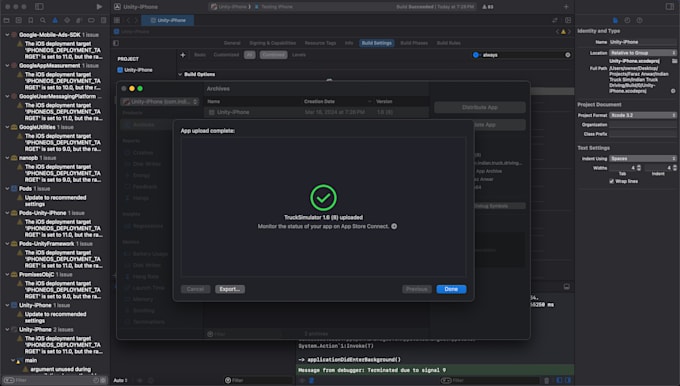680x386 pixels.
Task: Click the add build setting plus button
Action: point(183,55)
